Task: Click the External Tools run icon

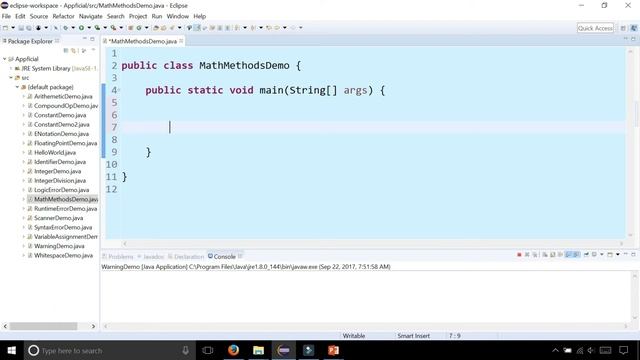Action: tap(113, 28)
